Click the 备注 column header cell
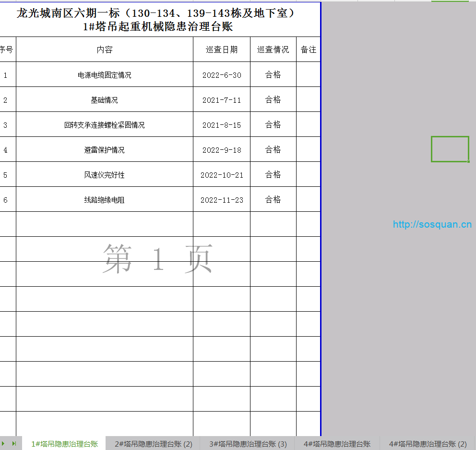Screen dimensions: 476x450 [309, 49]
